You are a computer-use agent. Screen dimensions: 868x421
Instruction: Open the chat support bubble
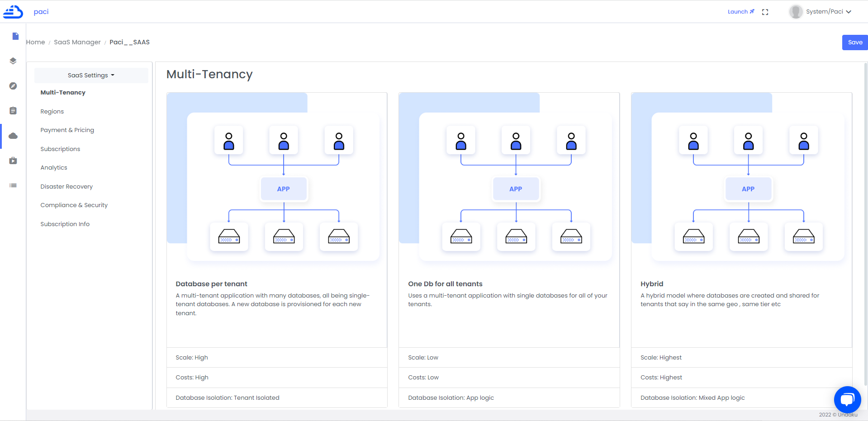(847, 399)
